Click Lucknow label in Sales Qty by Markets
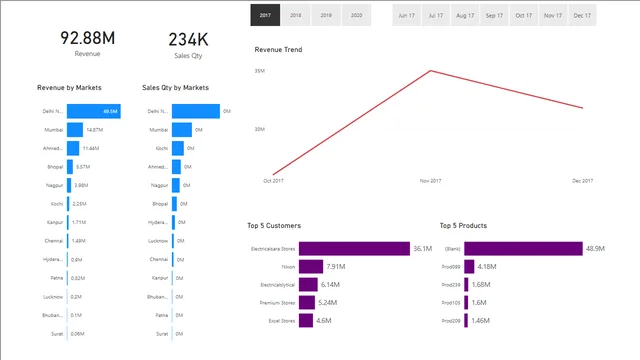 click(158, 241)
